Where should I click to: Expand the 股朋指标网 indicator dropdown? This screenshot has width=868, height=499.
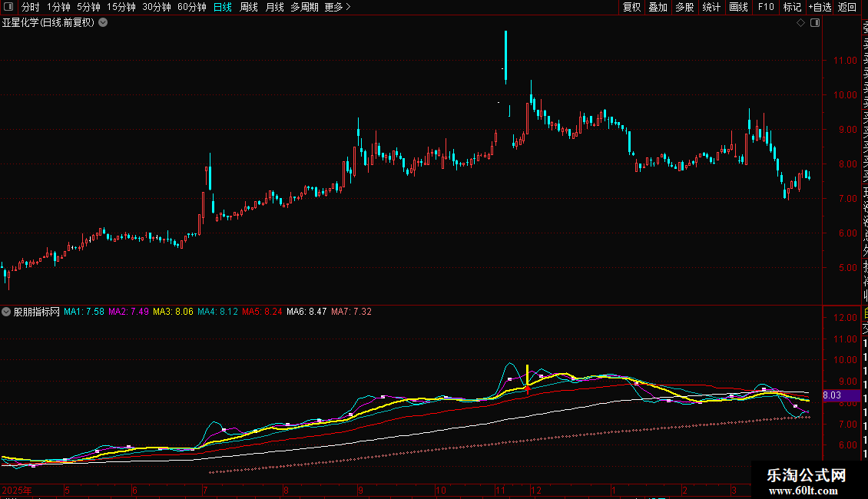point(6,312)
